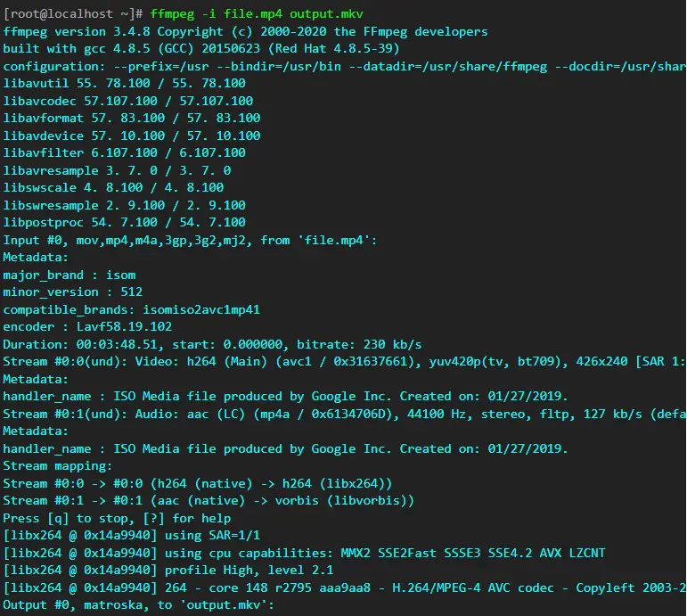
Task: Select the 'Duration: 00:03:48.51' line
Action: [x=212, y=344]
